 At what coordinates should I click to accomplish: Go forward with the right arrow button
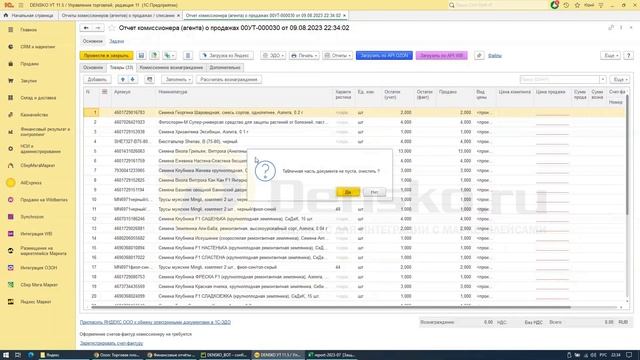(x=98, y=28)
